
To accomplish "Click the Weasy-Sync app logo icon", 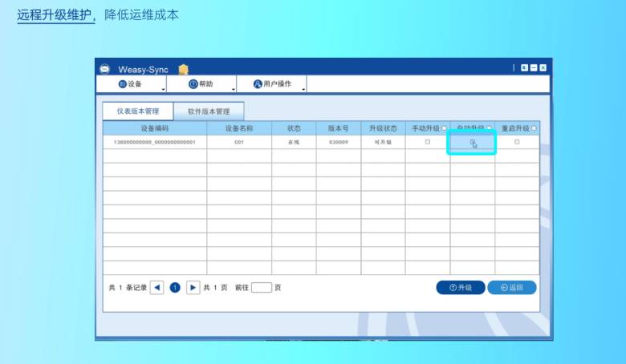I will pos(104,69).
